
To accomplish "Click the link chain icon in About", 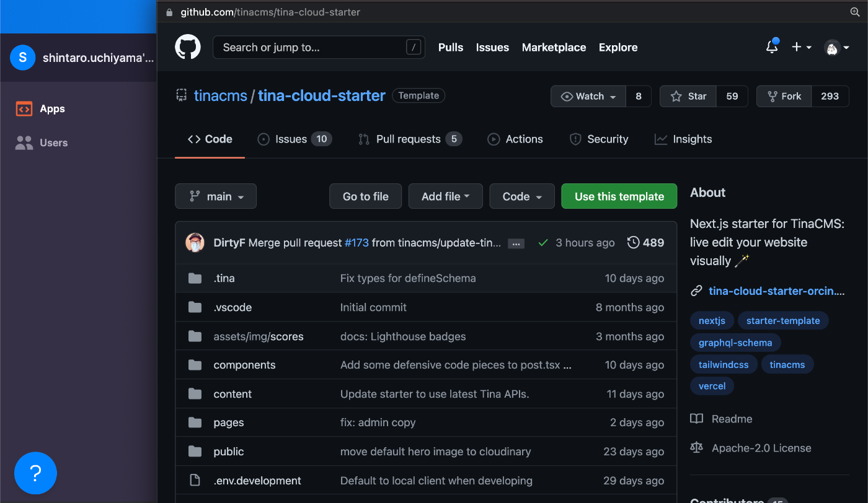I will pyautogui.click(x=696, y=291).
